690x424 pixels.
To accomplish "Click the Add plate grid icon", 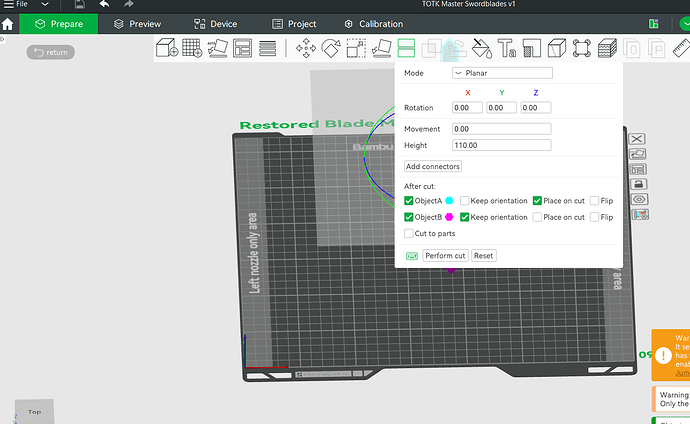I will (x=192, y=48).
